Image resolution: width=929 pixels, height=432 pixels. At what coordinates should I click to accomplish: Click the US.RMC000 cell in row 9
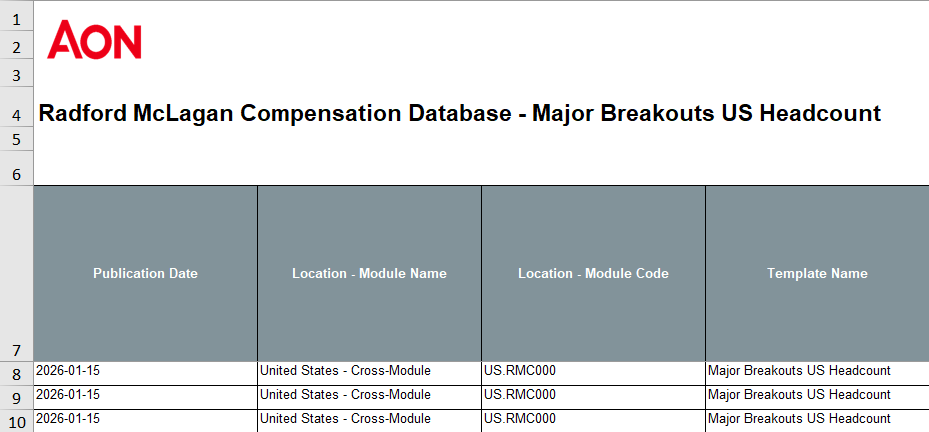pos(593,395)
